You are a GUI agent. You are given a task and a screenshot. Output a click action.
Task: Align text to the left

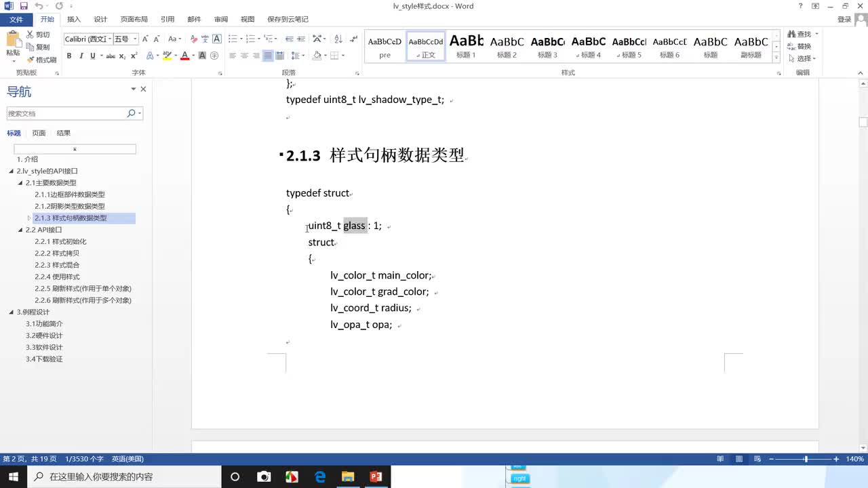coord(233,56)
